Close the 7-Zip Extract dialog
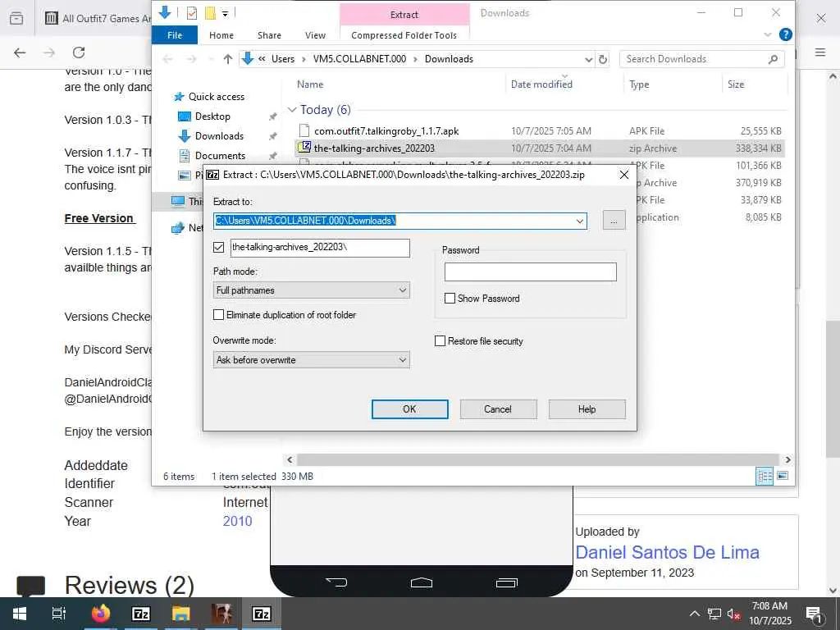The width and height of the screenshot is (840, 630). 624,175
